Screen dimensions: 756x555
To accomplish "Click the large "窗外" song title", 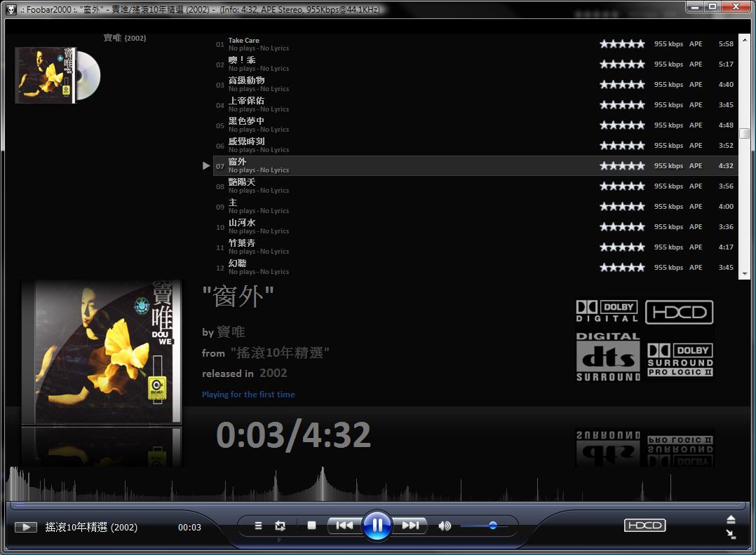I will pyautogui.click(x=238, y=296).
